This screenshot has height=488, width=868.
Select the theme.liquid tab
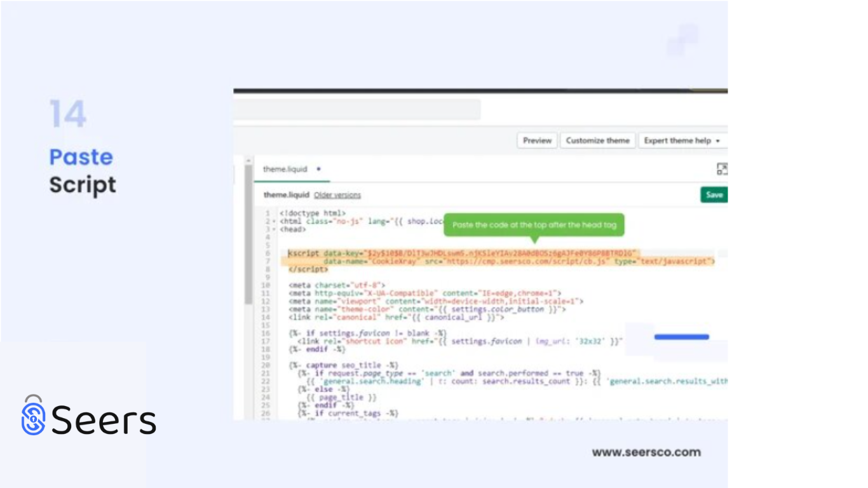(285, 169)
